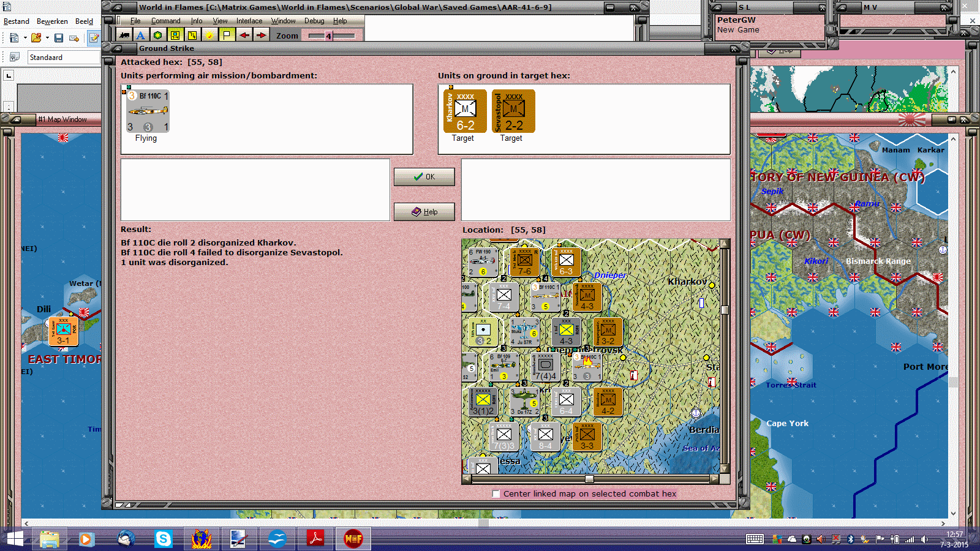Click the minimap vertical scrollbar thumb
980x551 pixels.
725,310
